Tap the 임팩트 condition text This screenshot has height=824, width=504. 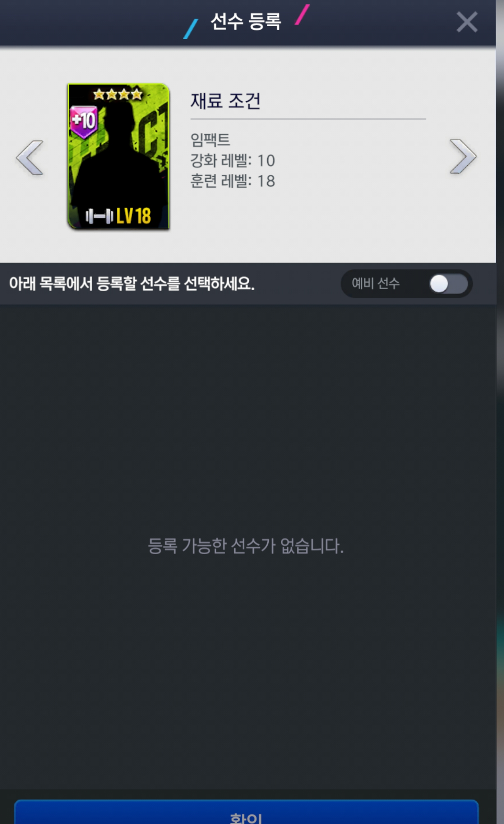210,140
